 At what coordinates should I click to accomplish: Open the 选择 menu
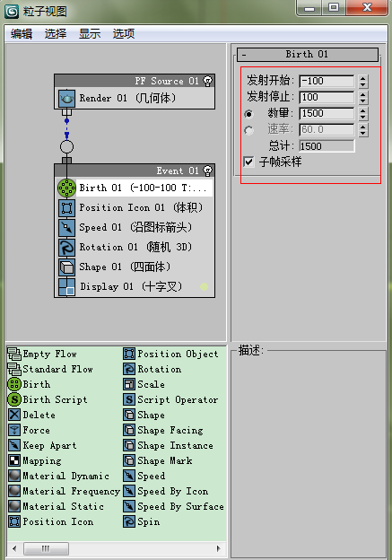56,34
